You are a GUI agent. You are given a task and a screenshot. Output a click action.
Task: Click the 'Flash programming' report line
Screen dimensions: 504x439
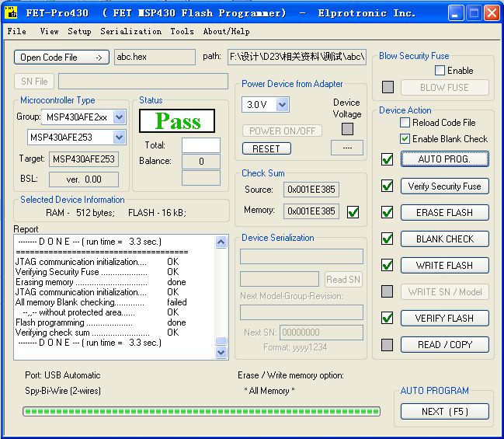click(x=101, y=322)
